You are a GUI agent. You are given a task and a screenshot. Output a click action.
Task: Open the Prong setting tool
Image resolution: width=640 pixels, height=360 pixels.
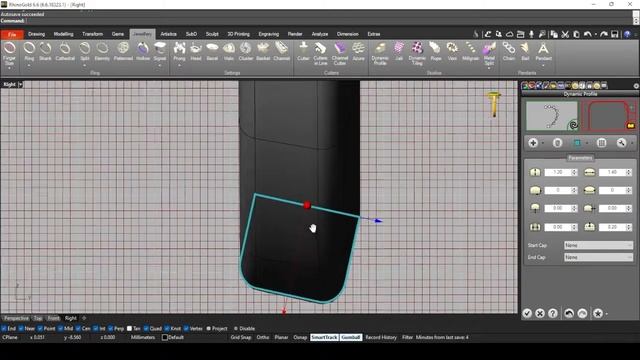179,52
